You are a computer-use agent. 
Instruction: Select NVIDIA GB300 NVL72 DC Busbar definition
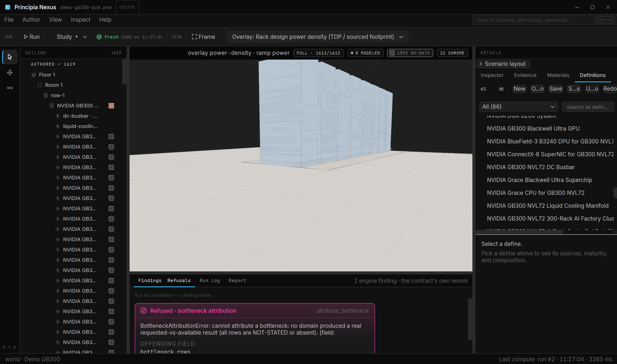pos(531,167)
